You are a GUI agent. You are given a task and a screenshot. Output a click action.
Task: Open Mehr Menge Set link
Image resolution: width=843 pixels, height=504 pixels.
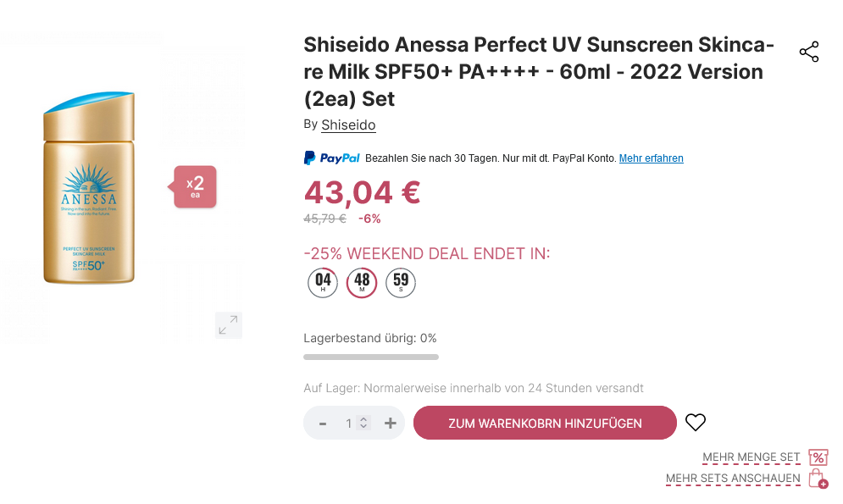click(751, 457)
